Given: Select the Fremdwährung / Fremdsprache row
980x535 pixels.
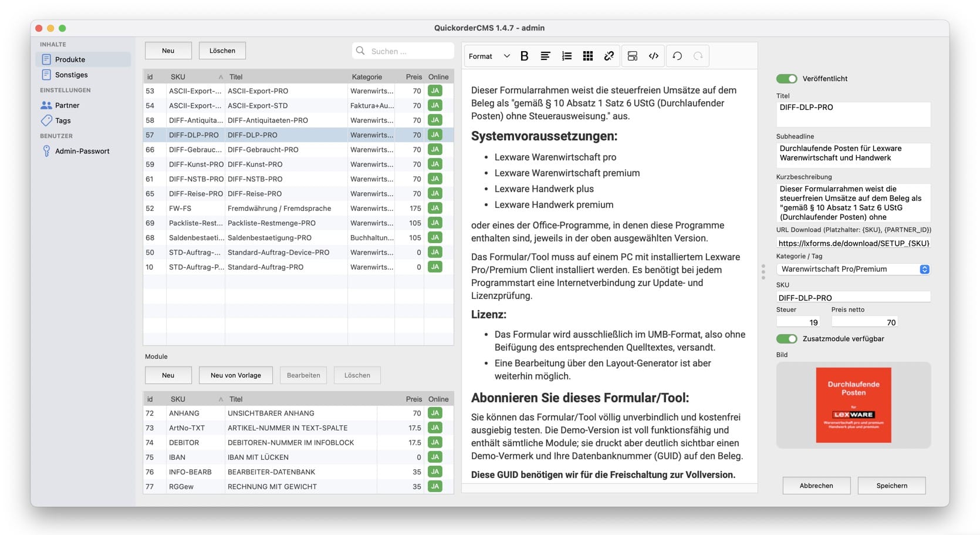Looking at the screenshot, I should [x=298, y=208].
